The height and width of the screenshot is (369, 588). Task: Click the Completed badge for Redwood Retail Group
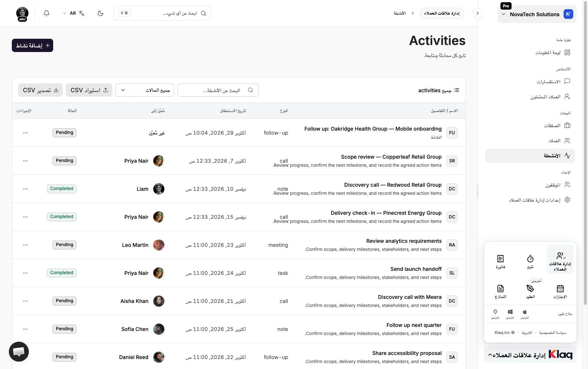[x=62, y=189]
